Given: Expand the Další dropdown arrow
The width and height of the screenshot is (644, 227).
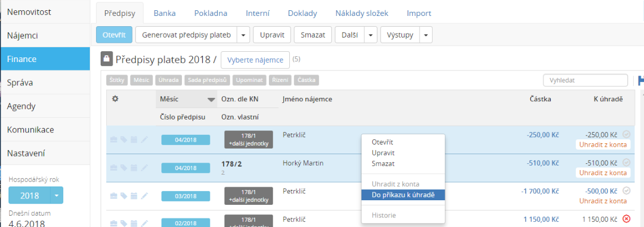Looking at the screenshot, I should coord(371,35).
